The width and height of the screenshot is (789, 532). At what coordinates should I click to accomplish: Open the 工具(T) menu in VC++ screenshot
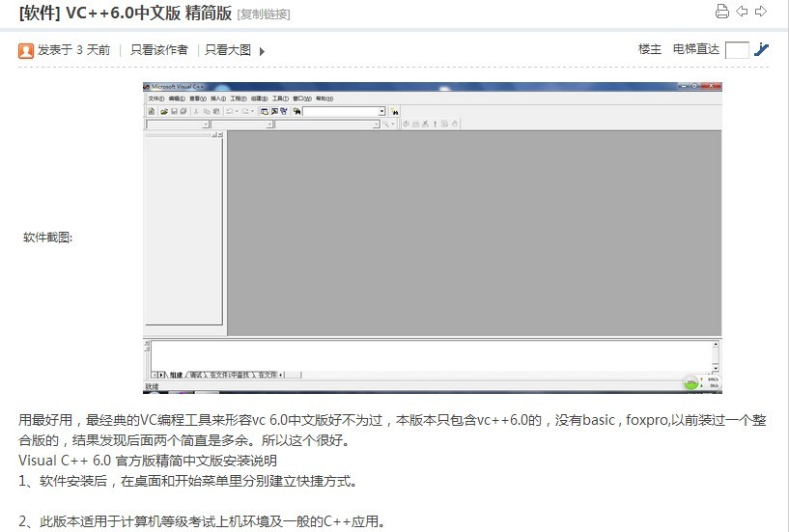(280, 98)
